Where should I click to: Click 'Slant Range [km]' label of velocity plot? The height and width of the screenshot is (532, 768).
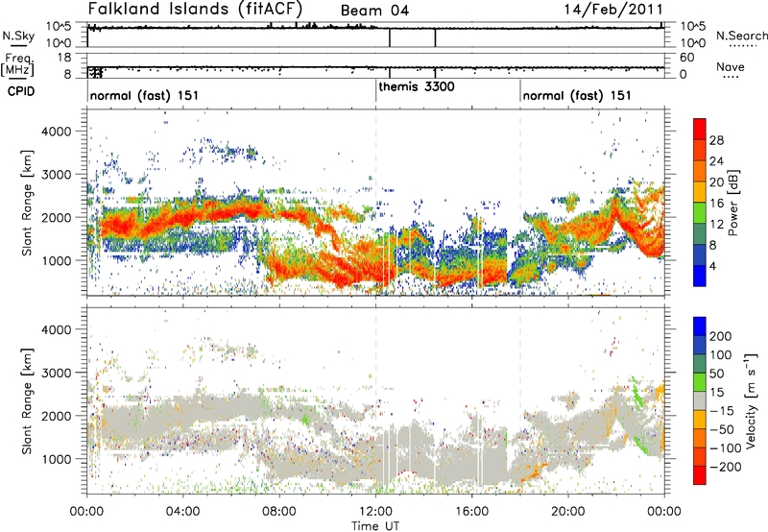(28, 400)
